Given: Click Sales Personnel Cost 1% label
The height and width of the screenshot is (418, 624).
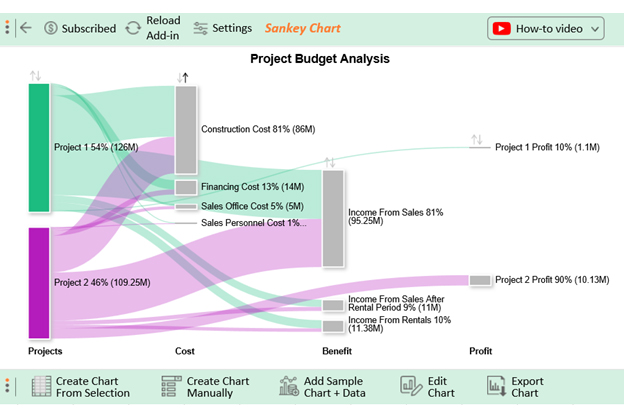Looking at the screenshot, I should tap(254, 223).
